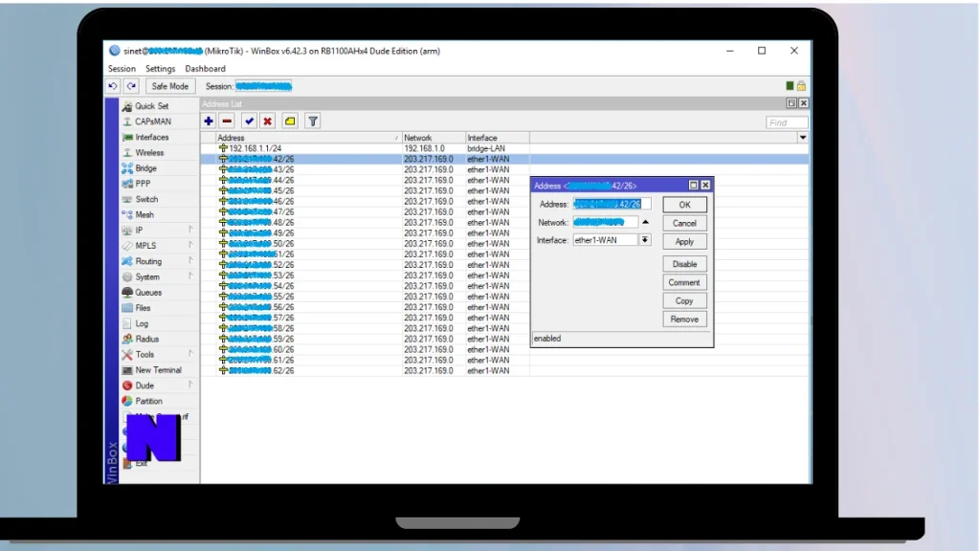Click the 192.168.1.0 network cell

pyautogui.click(x=424, y=148)
